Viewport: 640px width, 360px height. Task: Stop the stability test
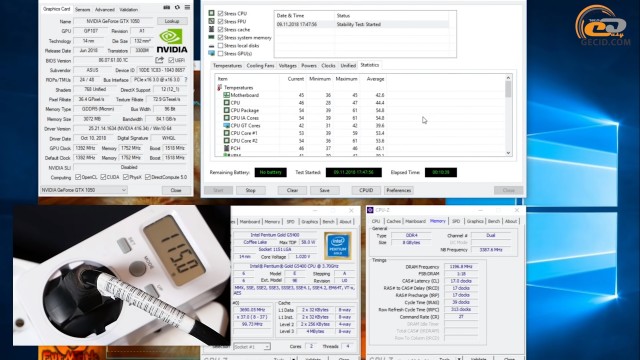pos(250,190)
